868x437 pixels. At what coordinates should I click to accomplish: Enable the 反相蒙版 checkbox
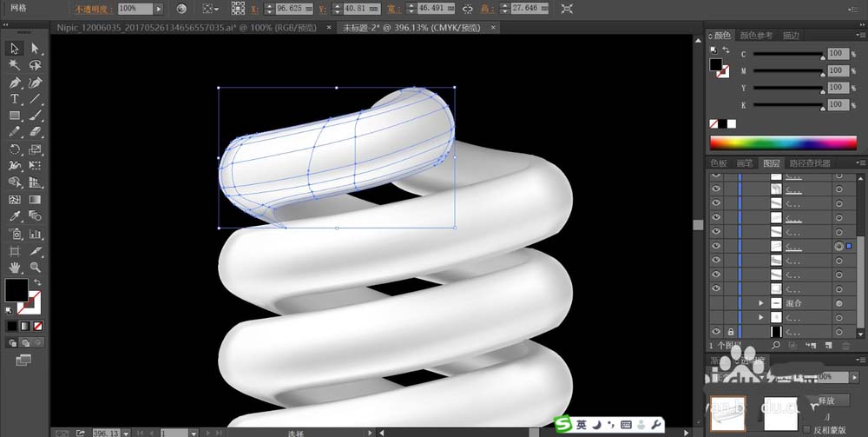806,429
